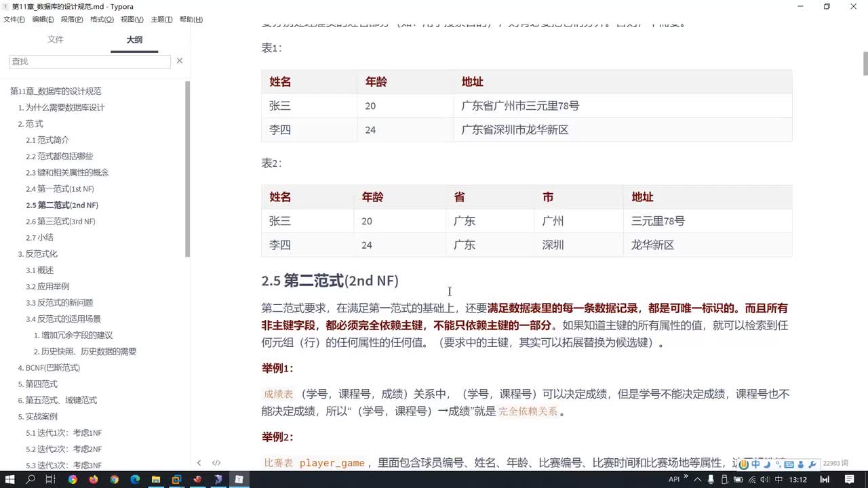This screenshot has height=488, width=868.
Task: Open the 文件(F) menu
Action: tap(14, 20)
